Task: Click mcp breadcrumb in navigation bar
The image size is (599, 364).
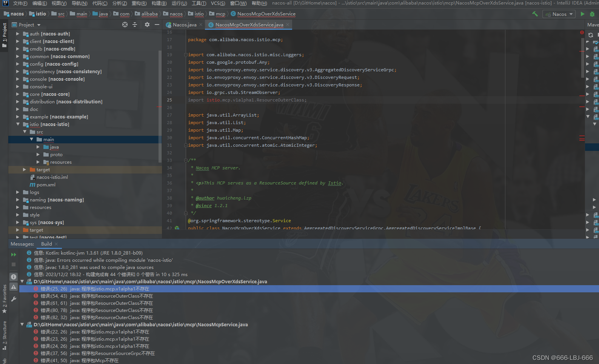Action: click(x=217, y=14)
